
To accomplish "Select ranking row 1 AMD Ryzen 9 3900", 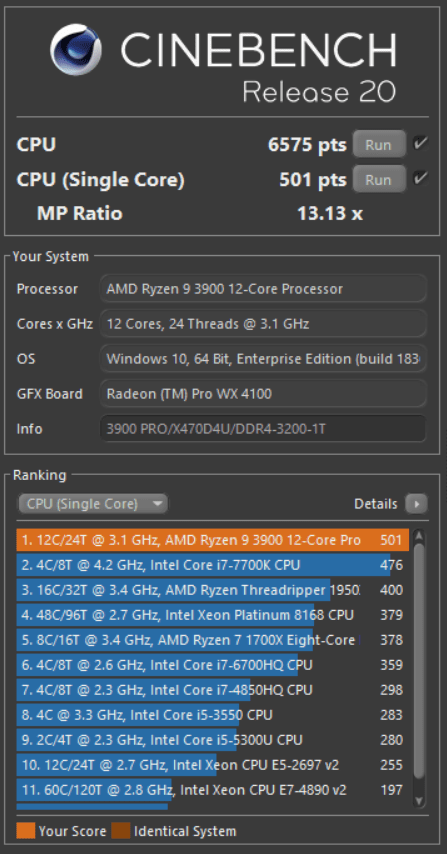I will [212, 540].
